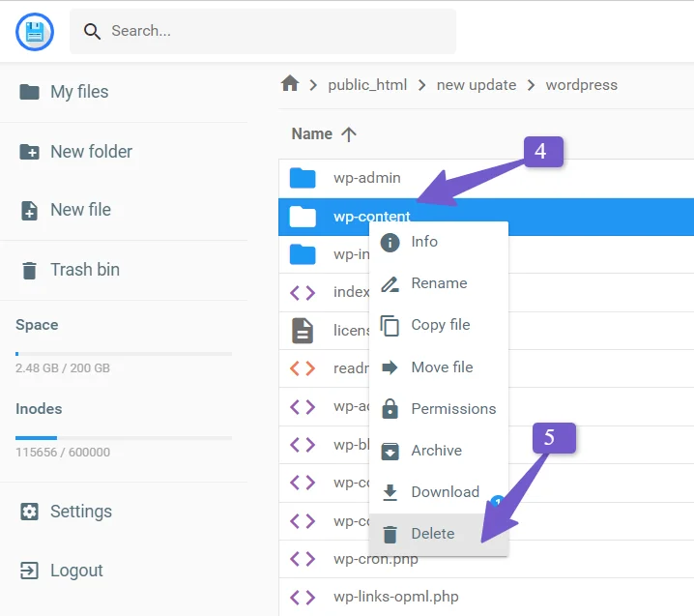Click the Space usage progress bar
The height and width of the screenshot is (616, 694).
click(124, 354)
